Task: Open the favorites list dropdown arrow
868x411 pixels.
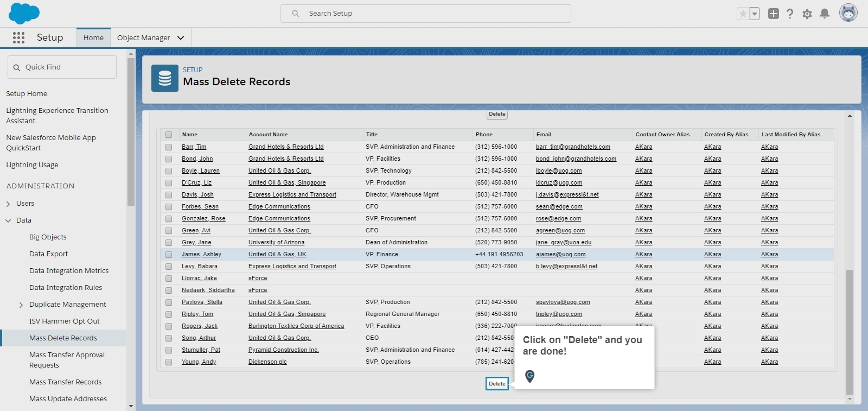Action: [x=755, y=14]
